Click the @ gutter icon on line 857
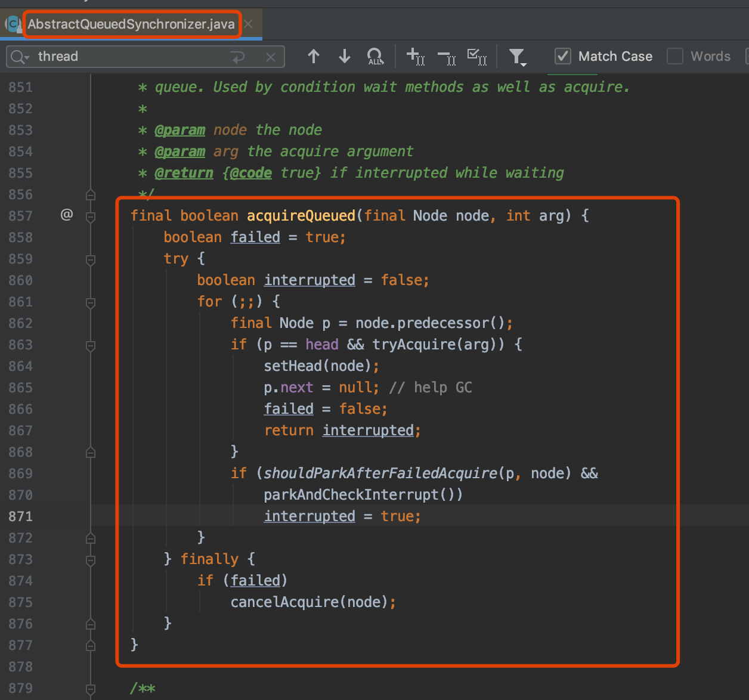The height and width of the screenshot is (700, 749). pyautogui.click(x=67, y=215)
